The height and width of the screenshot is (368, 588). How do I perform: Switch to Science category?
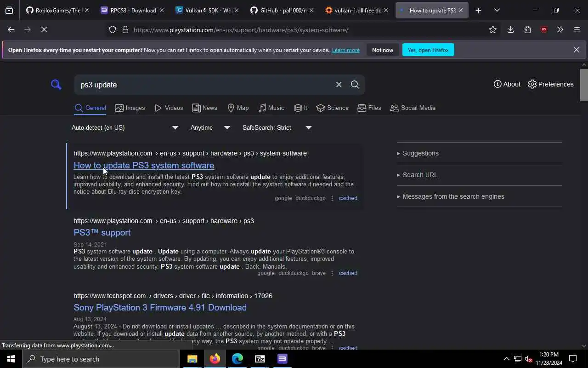pyautogui.click(x=332, y=108)
